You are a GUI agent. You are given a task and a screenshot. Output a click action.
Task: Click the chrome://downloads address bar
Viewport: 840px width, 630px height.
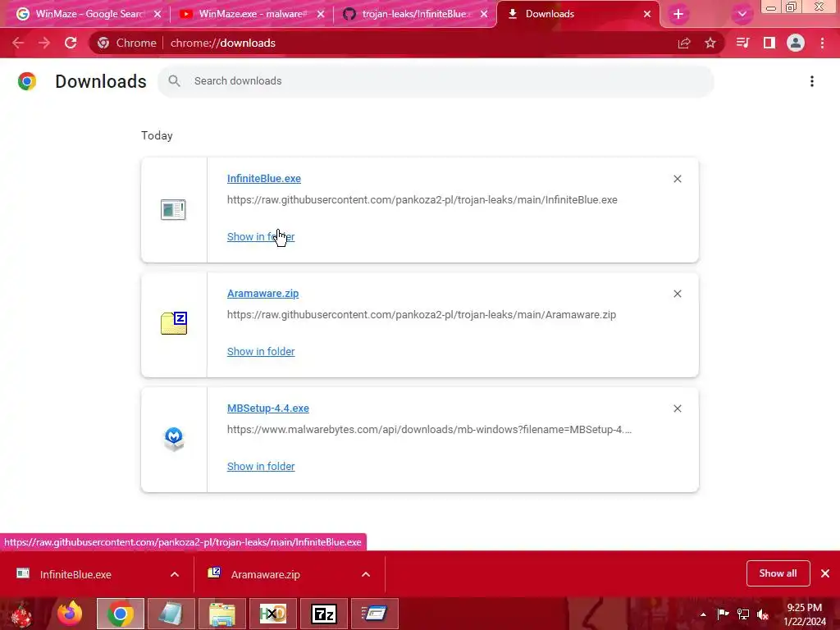(x=407, y=43)
